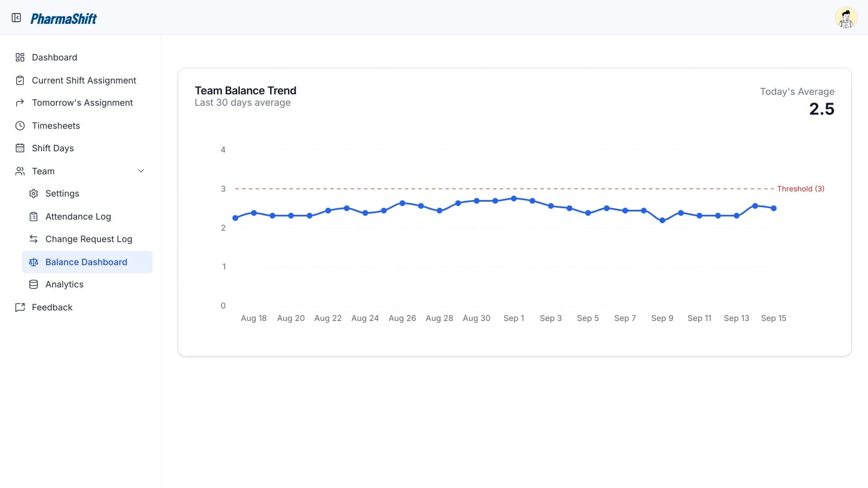Screen dimensions: 868x488
Task: Open Current Shift Assignment
Action: click(x=84, y=80)
